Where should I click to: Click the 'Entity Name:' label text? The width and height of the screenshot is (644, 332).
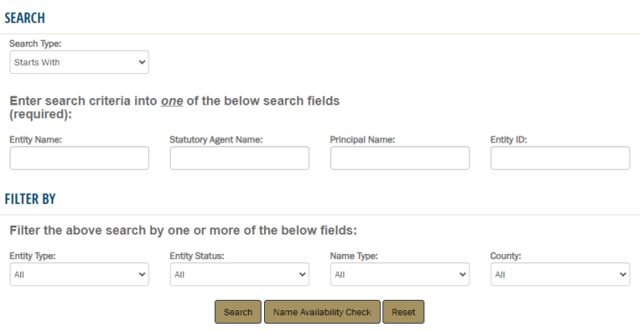[35, 140]
